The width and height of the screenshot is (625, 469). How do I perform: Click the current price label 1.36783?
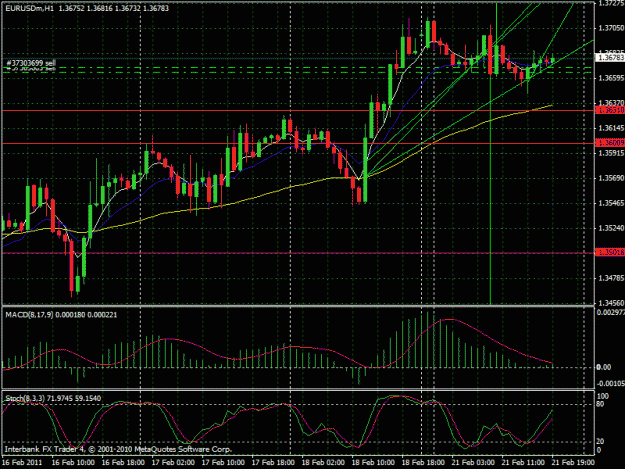610,58
